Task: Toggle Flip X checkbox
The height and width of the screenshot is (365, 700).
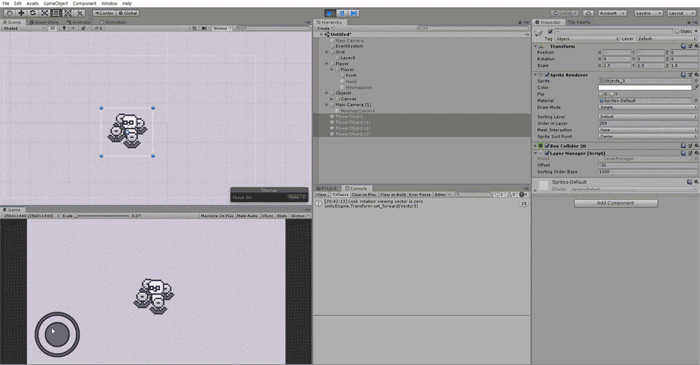Action: (x=601, y=94)
